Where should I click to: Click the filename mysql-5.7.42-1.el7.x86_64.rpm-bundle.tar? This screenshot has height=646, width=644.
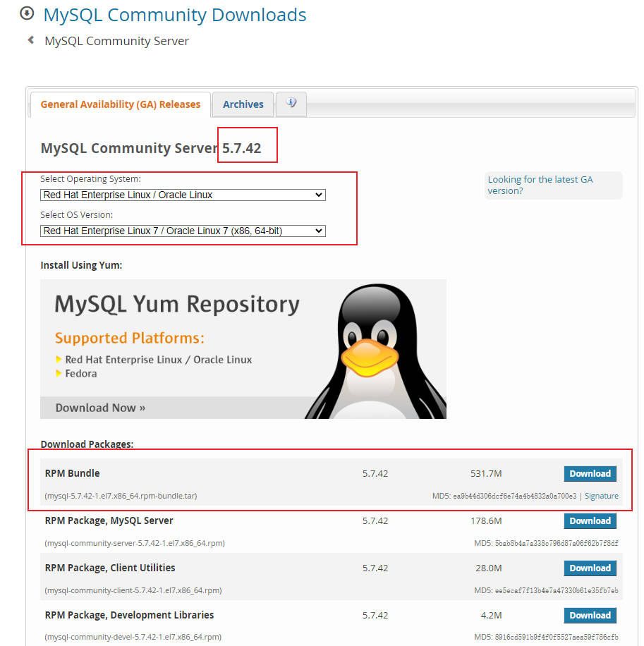click(x=121, y=496)
